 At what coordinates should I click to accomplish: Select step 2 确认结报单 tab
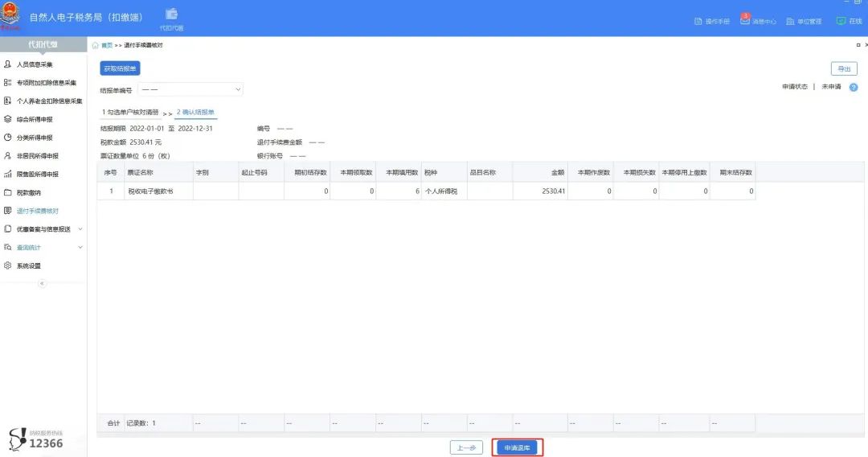[196, 112]
